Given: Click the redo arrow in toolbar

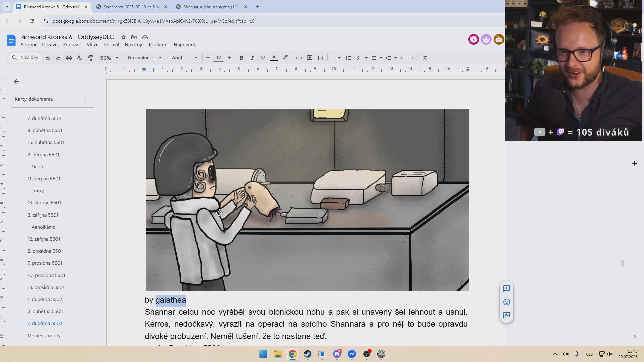Looking at the screenshot, I should pyautogui.click(x=58, y=58).
